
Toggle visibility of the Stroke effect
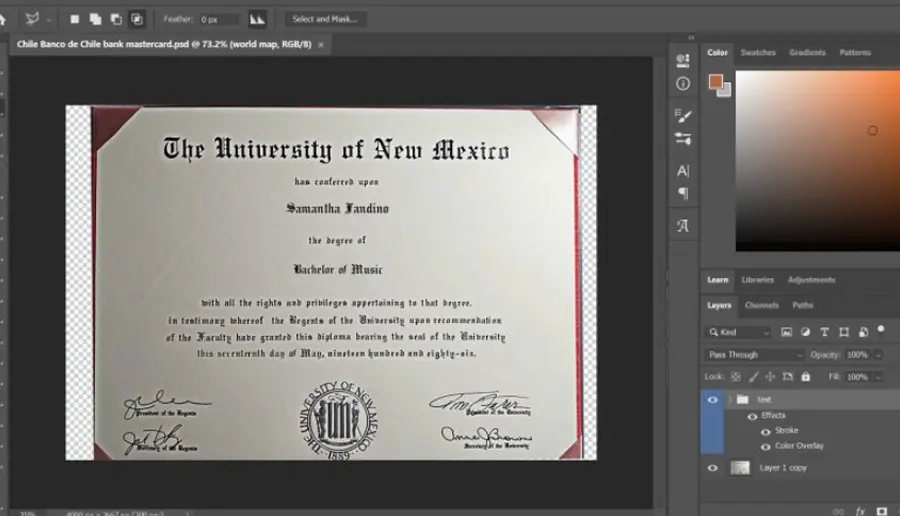point(766,431)
